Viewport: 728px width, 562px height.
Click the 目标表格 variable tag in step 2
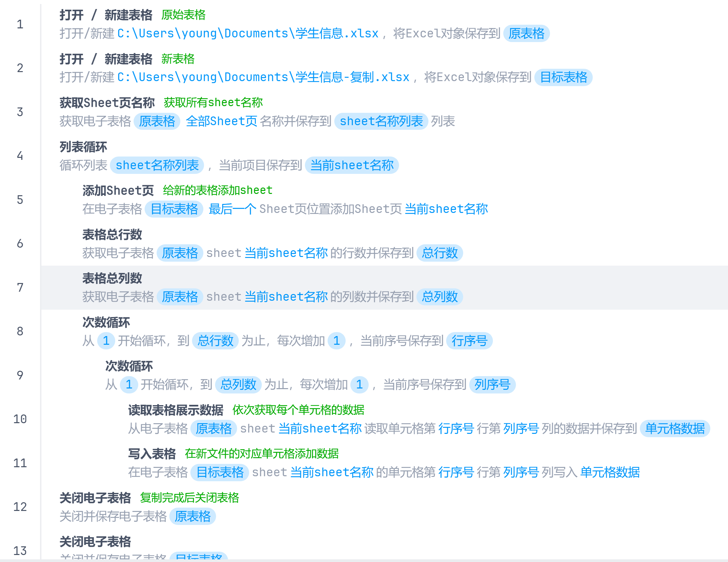point(563,77)
